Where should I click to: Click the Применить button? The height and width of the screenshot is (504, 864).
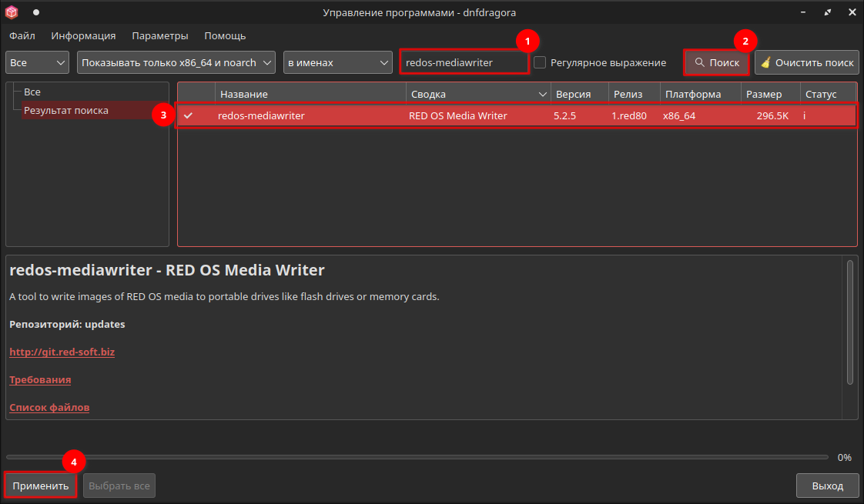coord(41,486)
